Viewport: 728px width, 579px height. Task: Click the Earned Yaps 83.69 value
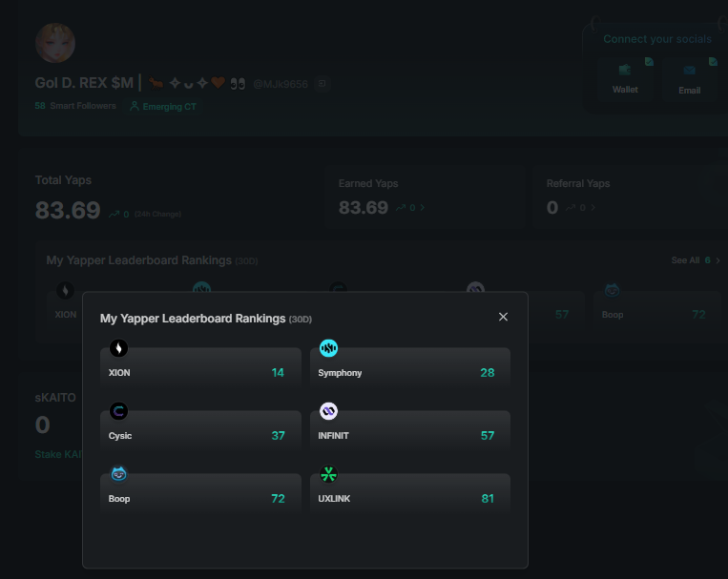[x=364, y=208]
